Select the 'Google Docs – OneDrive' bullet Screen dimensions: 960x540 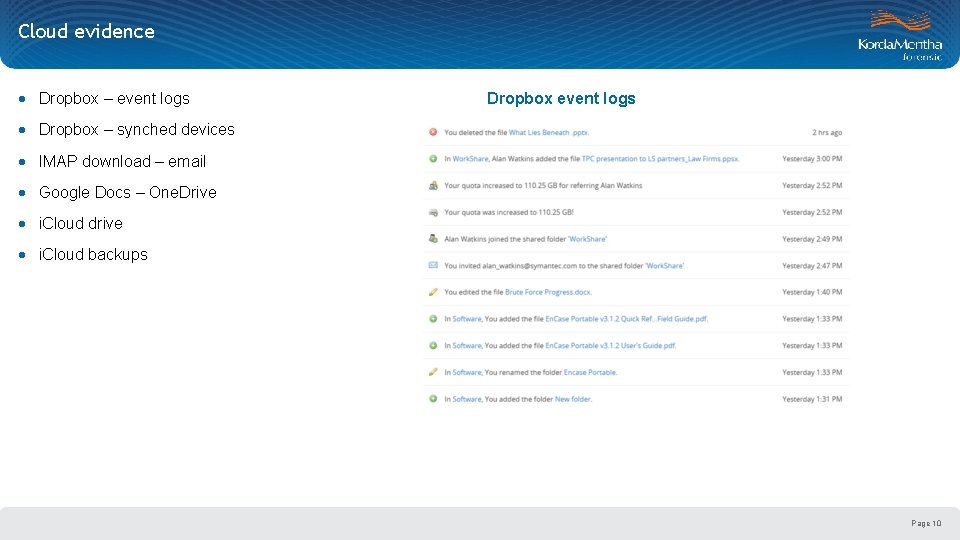click(x=127, y=192)
